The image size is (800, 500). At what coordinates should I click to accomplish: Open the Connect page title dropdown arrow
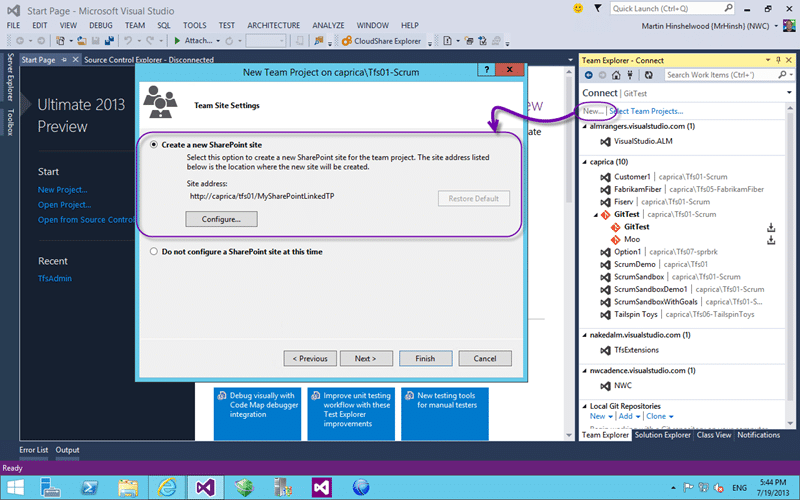[x=789, y=93]
